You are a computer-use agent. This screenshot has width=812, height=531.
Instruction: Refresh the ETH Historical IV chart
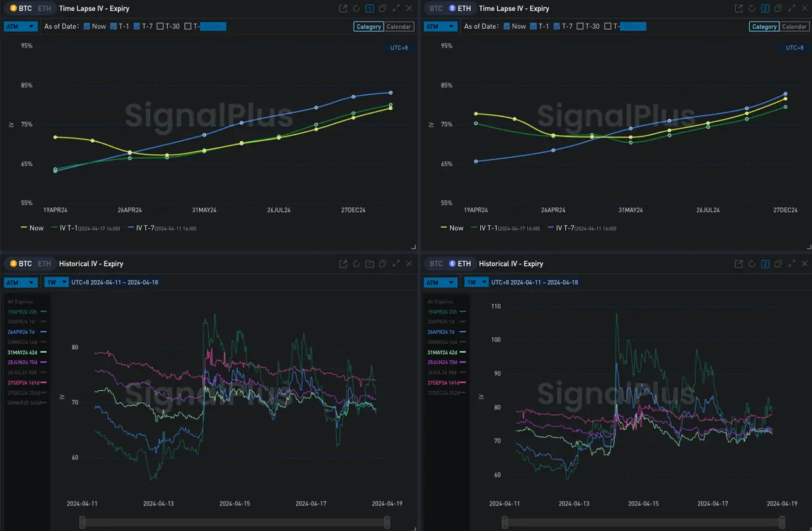(752, 264)
